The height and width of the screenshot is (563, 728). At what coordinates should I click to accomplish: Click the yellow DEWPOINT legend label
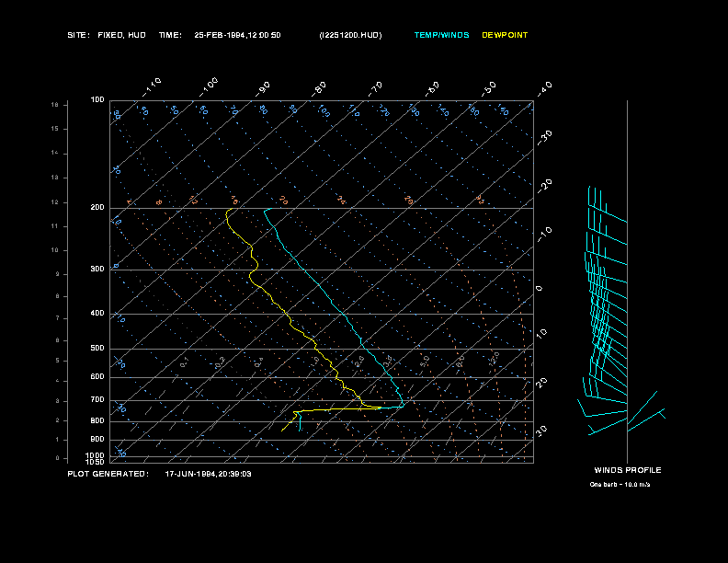click(x=505, y=35)
